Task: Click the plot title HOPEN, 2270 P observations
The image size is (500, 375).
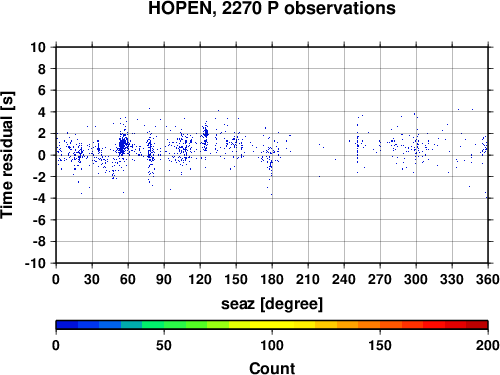Action: click(x=272, y=8)
